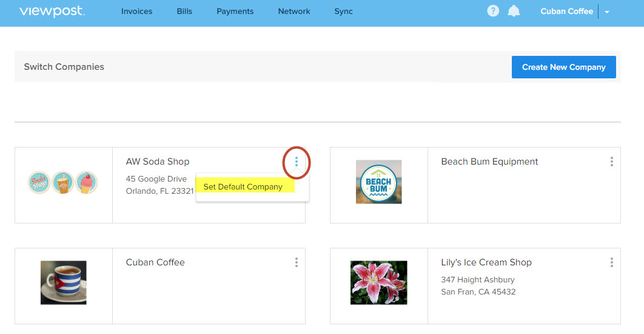Select the AW Soda Shop logo thumbnail
644x334 pixels.
63,182
